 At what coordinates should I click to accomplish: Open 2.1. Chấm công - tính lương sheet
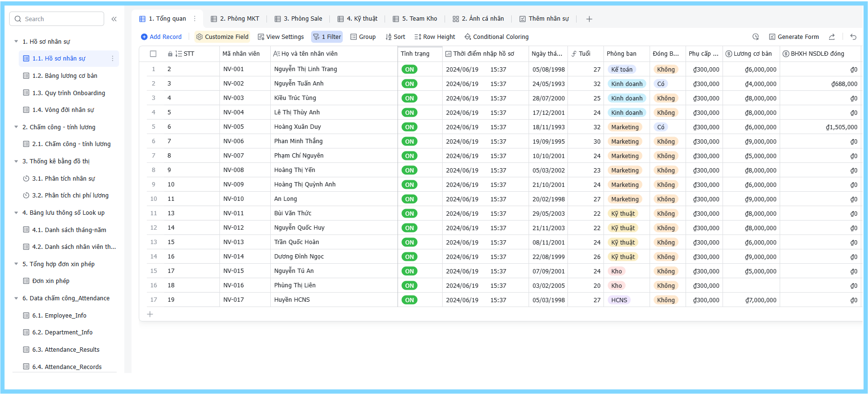point(69,144)
